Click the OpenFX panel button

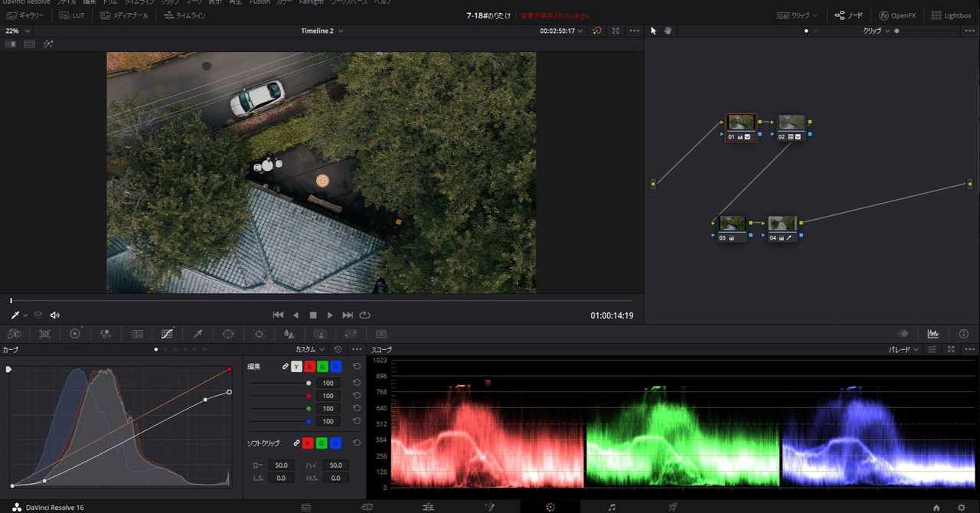[897, 15]
